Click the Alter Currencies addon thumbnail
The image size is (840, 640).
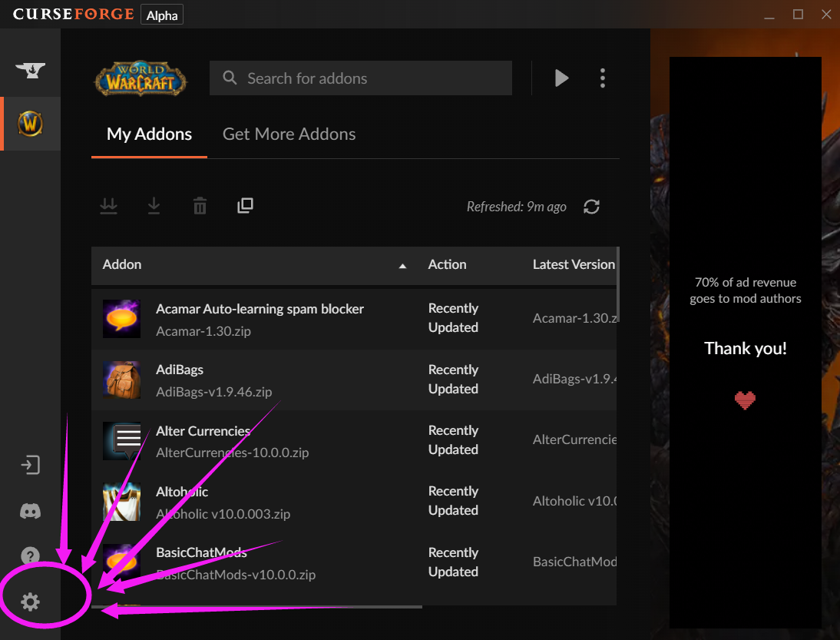click(x=121, y=441)
